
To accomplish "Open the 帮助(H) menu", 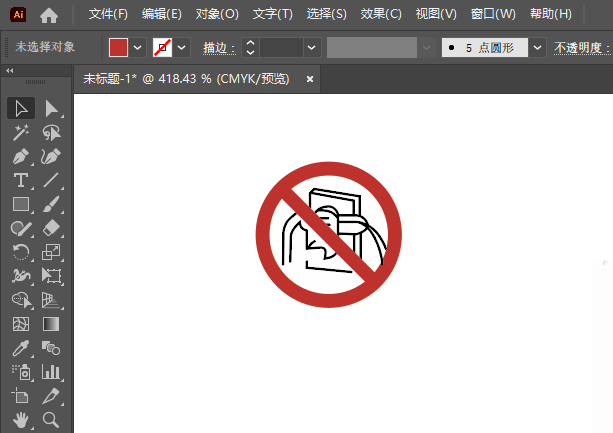I will pos(551,14).
